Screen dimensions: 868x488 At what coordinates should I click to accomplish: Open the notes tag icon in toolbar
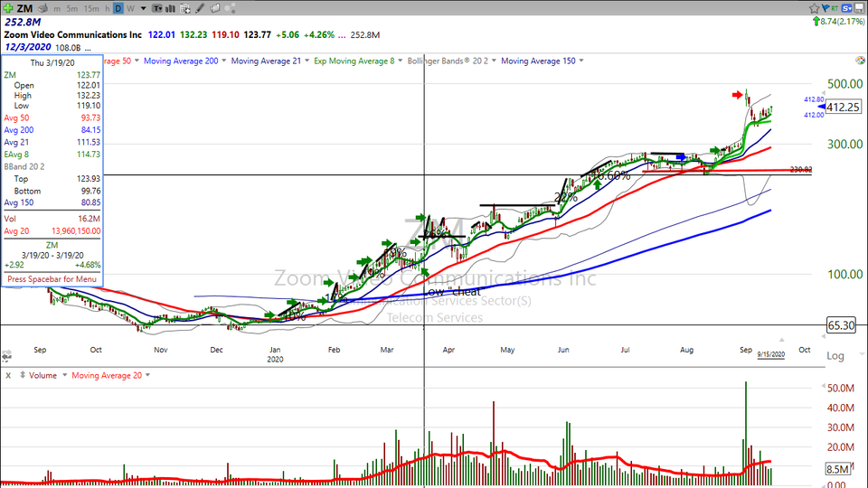[x=215, y=8]
